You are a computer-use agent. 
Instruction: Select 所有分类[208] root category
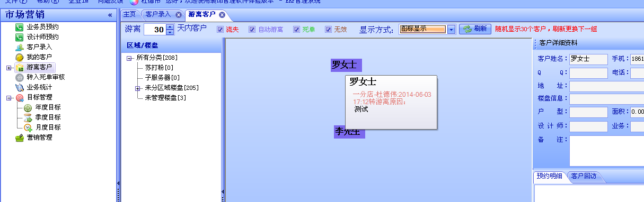156,58
